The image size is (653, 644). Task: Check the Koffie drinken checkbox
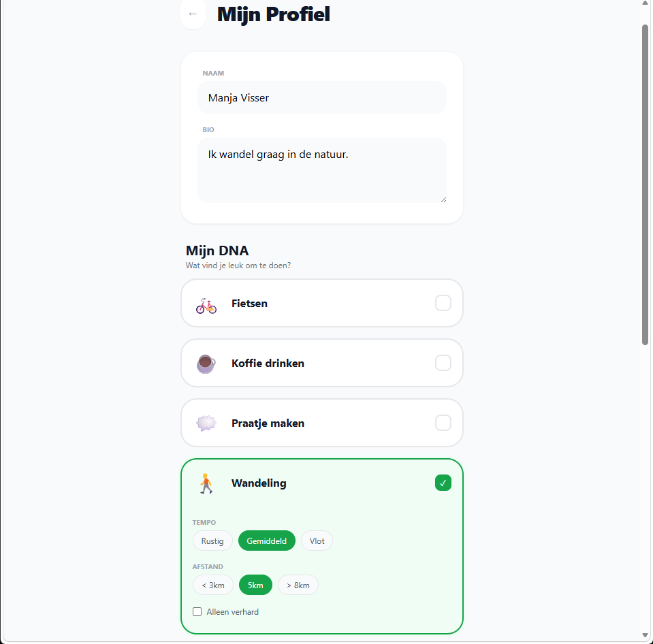443,363
